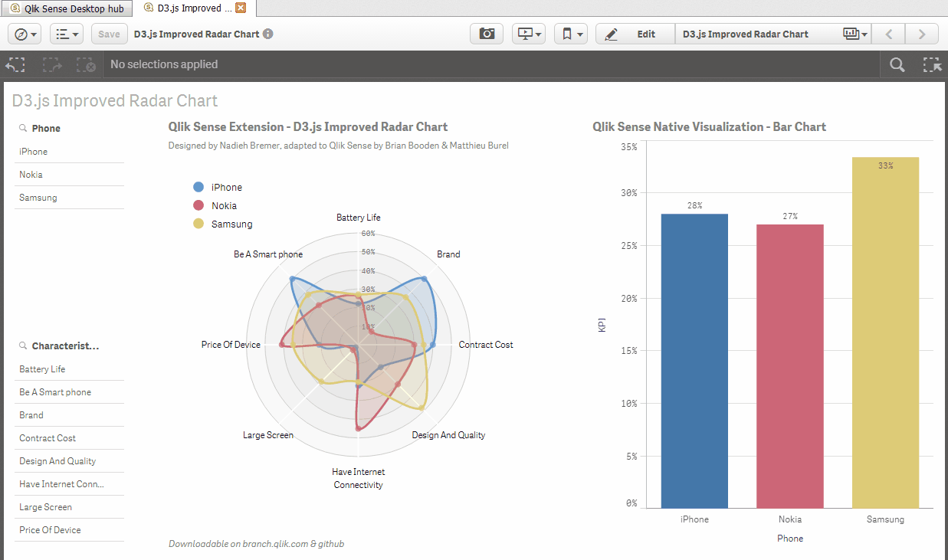Click Samsung label on bar chart axis
The image size is (948, 560).
pos(885,519)
